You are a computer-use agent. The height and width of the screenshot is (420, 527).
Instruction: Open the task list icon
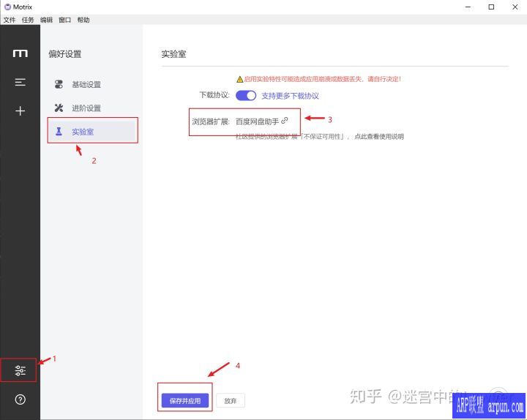point(20,83)
